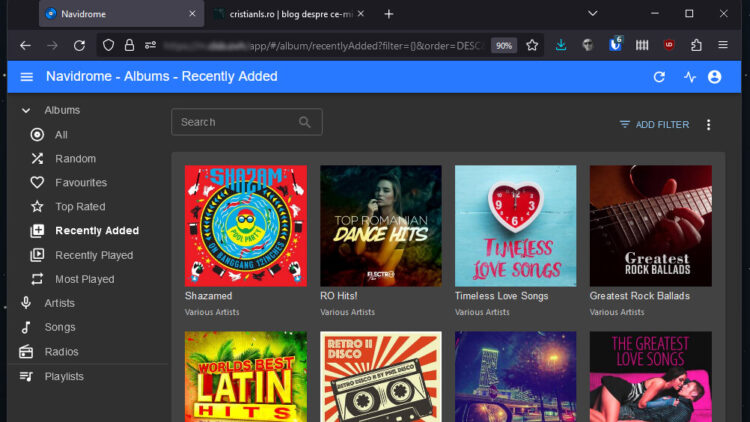
Task: Show Favourites albums with heart icon
Action: tap(80, 183)
